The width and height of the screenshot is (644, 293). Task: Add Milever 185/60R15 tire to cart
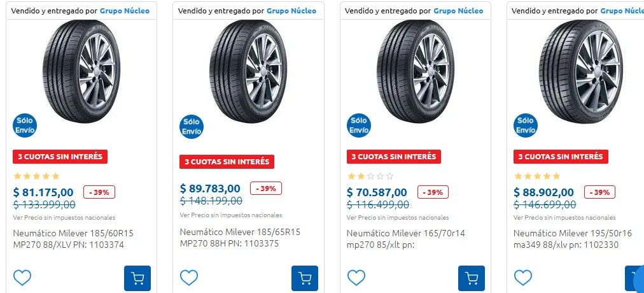tap(137, 278)
